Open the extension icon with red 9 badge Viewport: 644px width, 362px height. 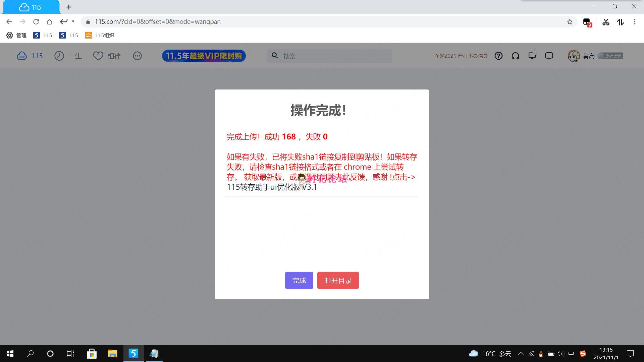(x=587, y=22)
